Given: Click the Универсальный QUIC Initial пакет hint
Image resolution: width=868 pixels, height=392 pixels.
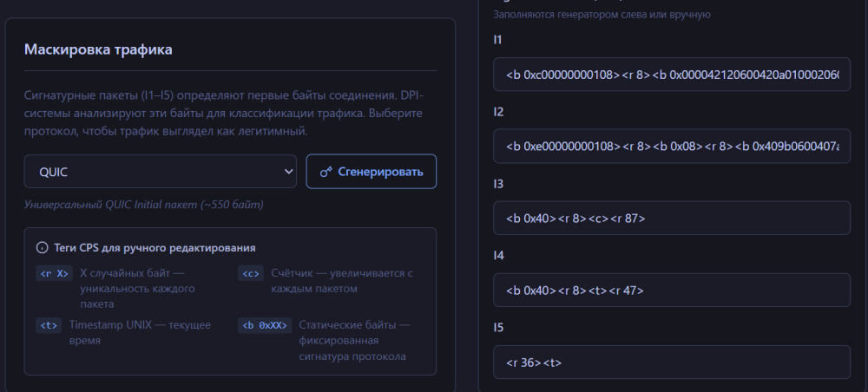Looking at the screenshot, I should tap(143, 205).
